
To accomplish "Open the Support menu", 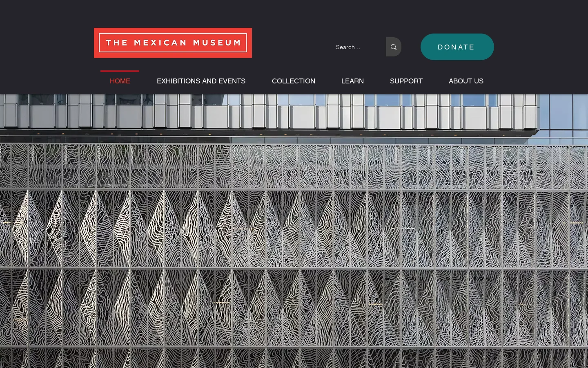I will click(x=406, y=81).
